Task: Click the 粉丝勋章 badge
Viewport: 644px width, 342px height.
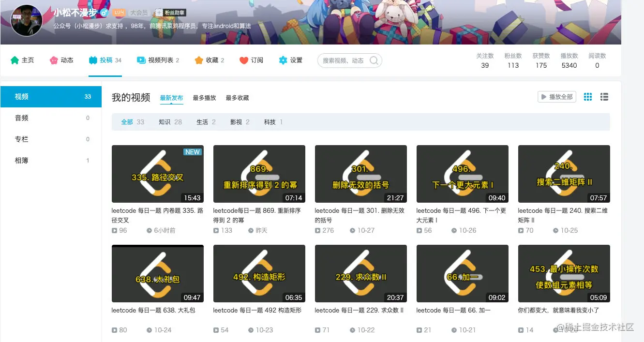Action: [x=171, y=13]
